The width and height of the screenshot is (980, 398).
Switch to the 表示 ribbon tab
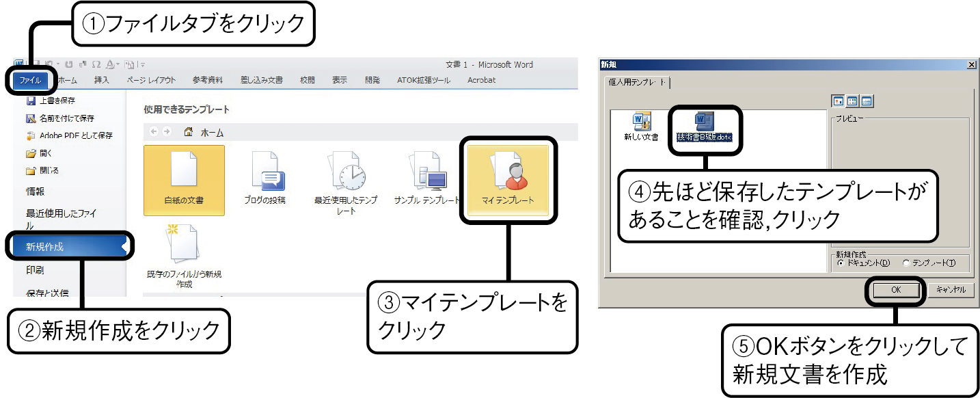[x=340, y=81]
